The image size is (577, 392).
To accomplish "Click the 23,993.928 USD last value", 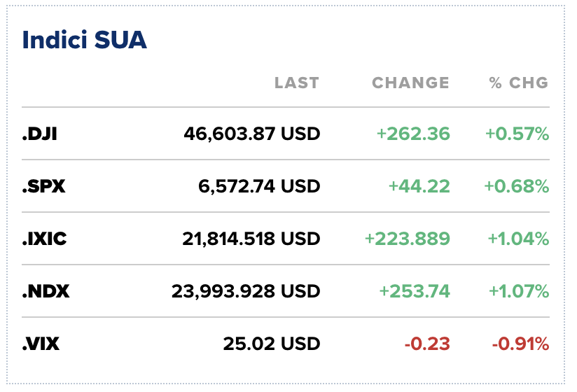I will click(246, 291).
